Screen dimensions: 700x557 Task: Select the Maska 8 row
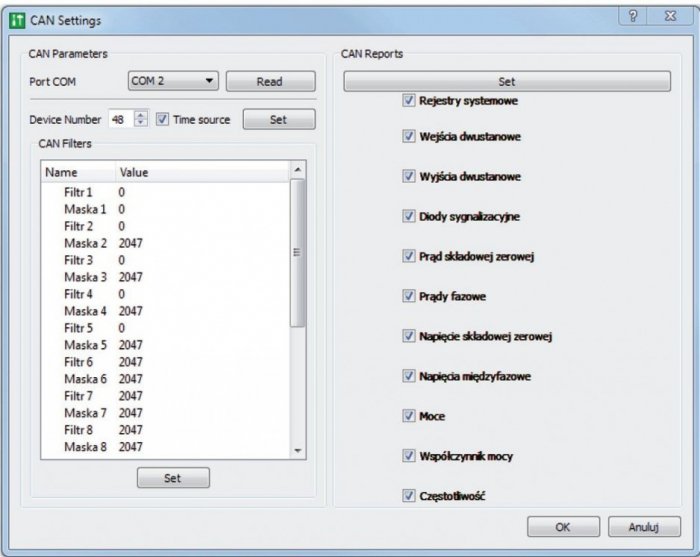pyautogui.click(x=165, y=447)
